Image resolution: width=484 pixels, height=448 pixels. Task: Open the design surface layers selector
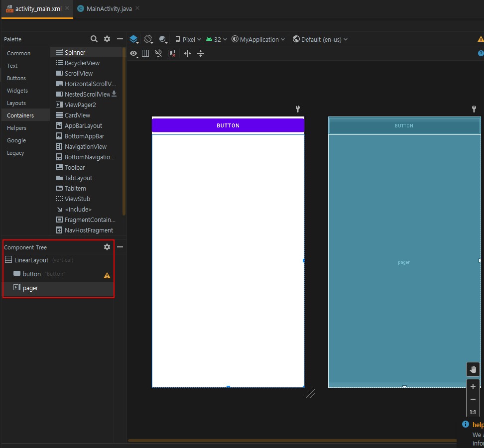(x=133, y=39)
